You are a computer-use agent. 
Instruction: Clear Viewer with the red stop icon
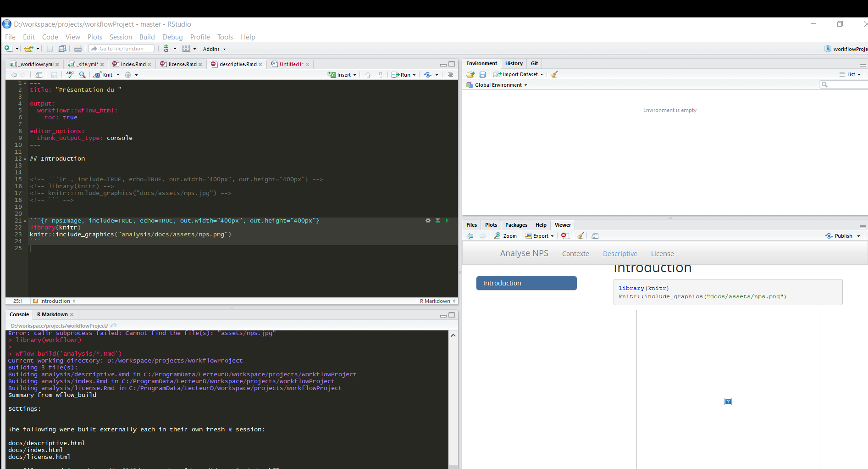564,235
